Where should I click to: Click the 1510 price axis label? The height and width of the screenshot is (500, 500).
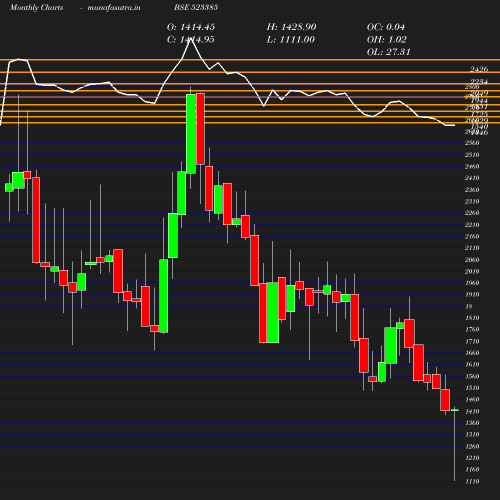(x=472, y=388)
